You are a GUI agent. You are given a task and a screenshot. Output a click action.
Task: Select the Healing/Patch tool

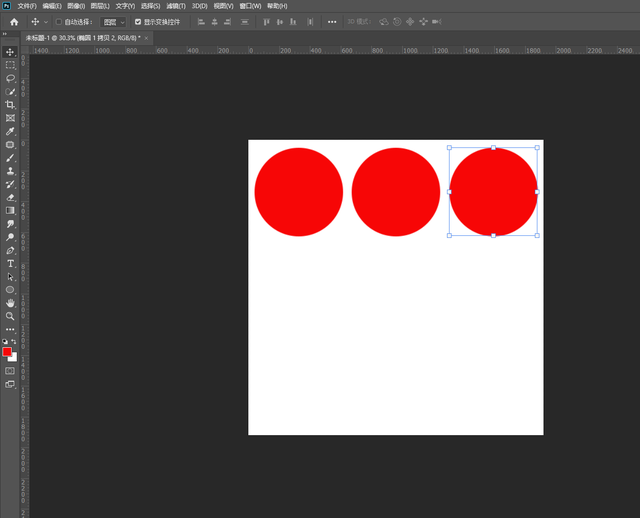click(10, 145)
